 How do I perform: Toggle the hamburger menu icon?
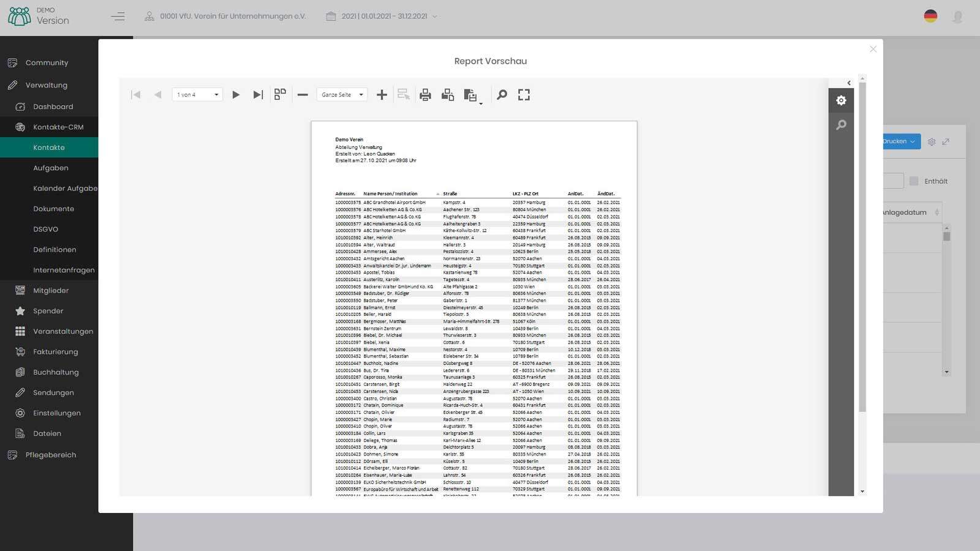coord(118,17)
